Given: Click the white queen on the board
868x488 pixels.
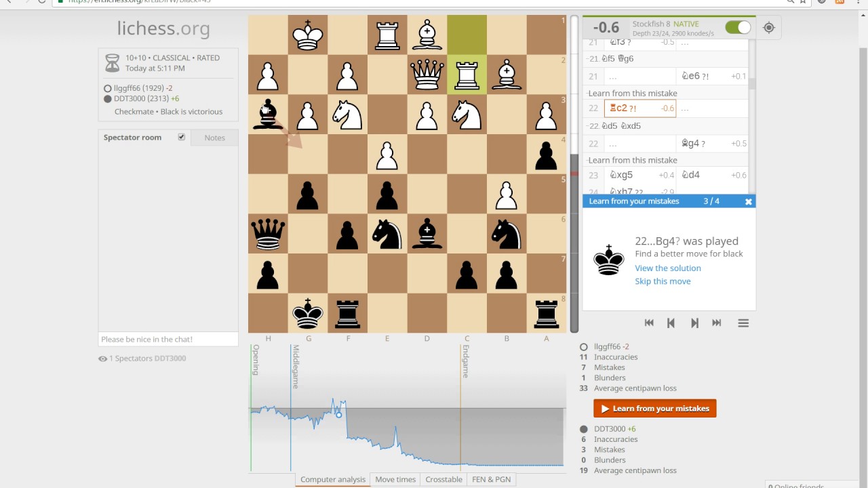Looking at the screenshot, I should 427,75.
